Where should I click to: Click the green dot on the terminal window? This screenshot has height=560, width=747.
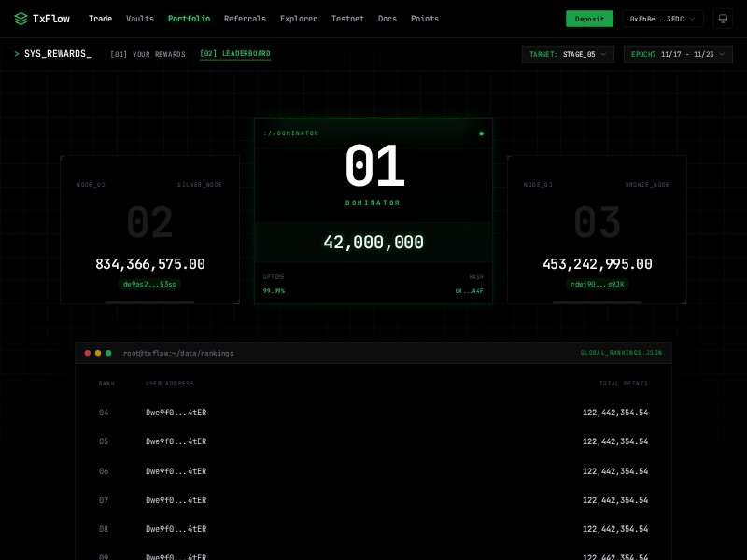pyautogui.click(x=110, y=353)
